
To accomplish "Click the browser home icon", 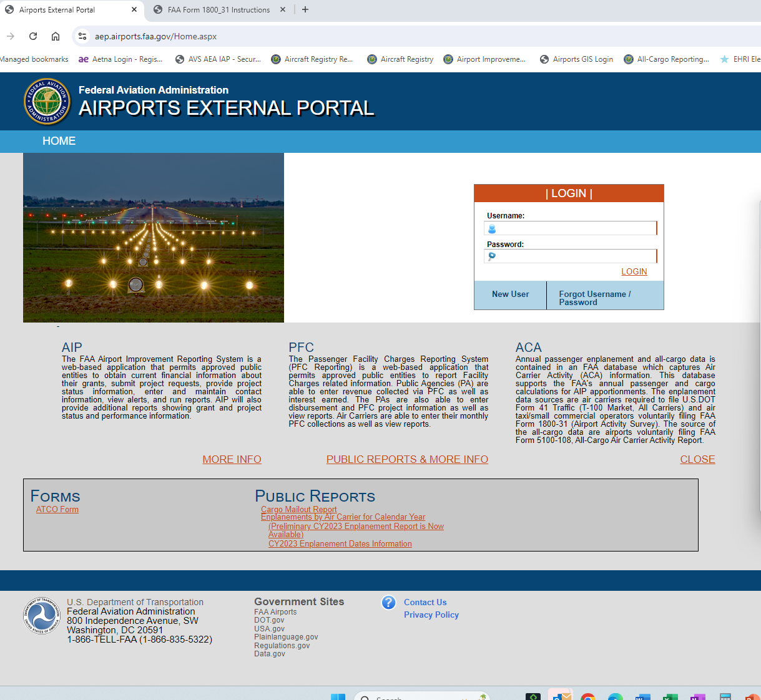I will [56, 36].
